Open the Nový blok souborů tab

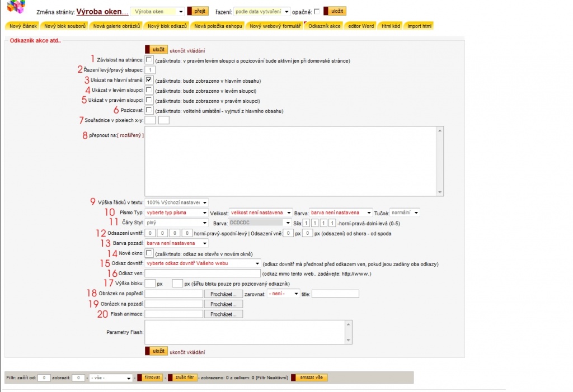[65, 26]
